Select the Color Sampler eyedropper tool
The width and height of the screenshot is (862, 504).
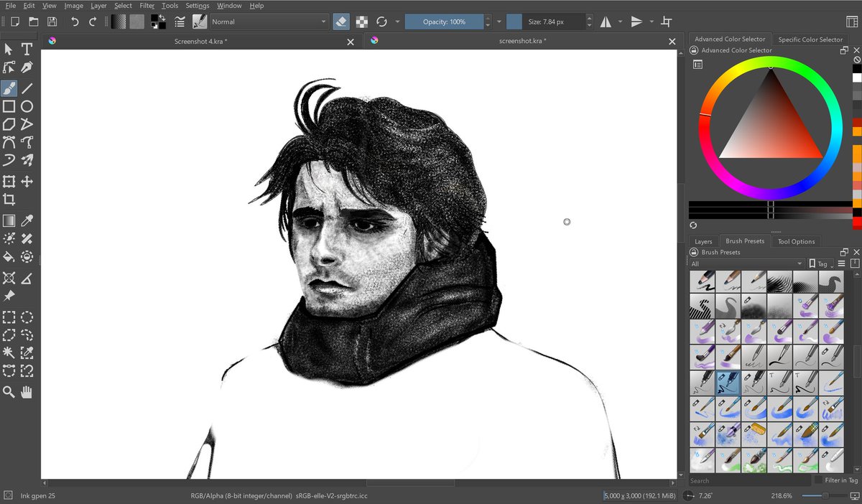(x=27, y=220)
